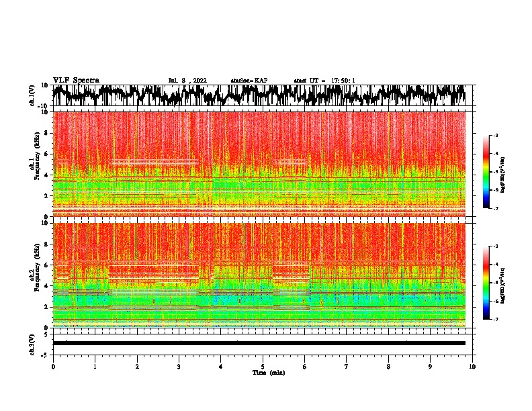Click time axis tick label "6"
The height and width of the screenshot is (411, 532).
(x=305, y=367)
